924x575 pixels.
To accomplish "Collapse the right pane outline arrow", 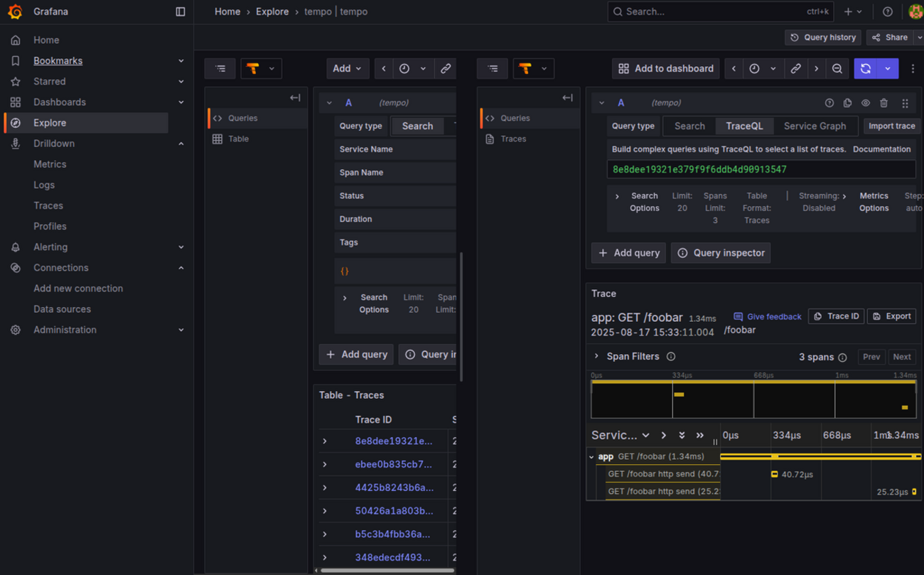I will coord(567,97).
